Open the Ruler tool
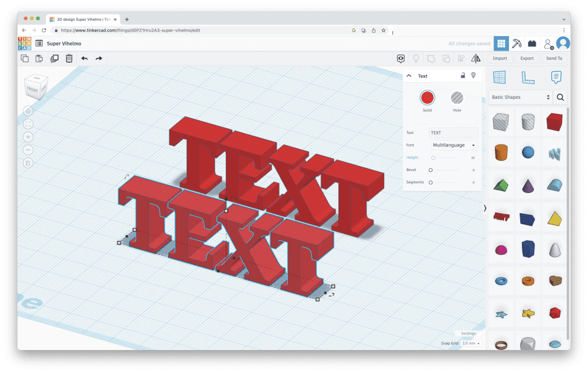Image resolution: width=588 pixels, height=373 pixels. click(x=528, y=77)
